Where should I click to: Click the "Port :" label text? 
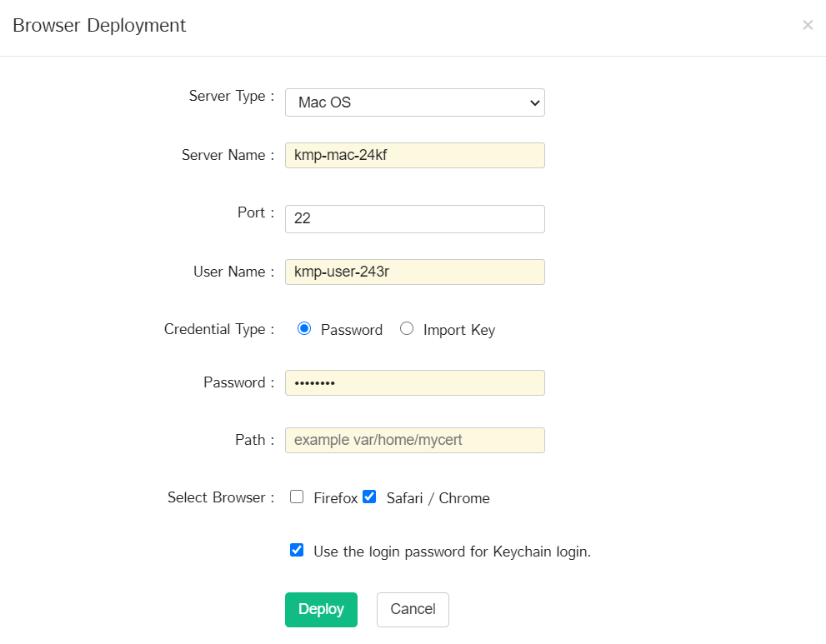(255, 212)
